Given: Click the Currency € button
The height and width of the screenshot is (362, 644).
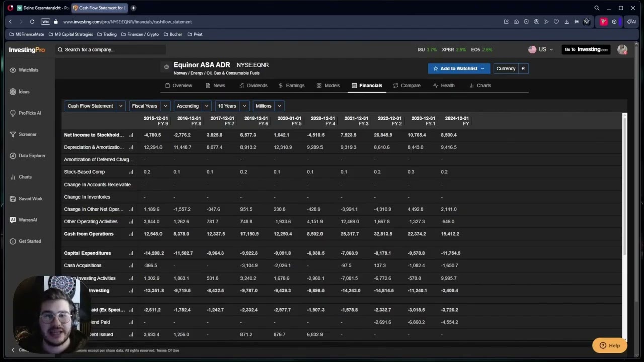Looking at the screenshot, I should pyautogui.click(x=511, y=69).
